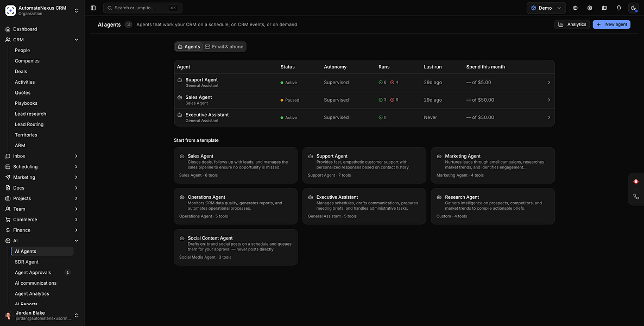This screenshot has height=326, width=644.
Task: Collapse the AI section chevron
Action: tap(76, 241)
